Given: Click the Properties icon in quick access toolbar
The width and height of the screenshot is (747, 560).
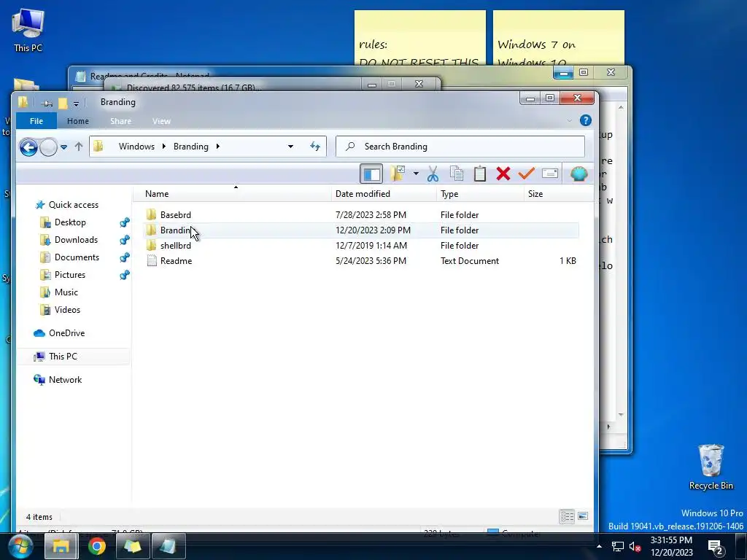Looking at the screenshot, I should click(x=46, y=103).
